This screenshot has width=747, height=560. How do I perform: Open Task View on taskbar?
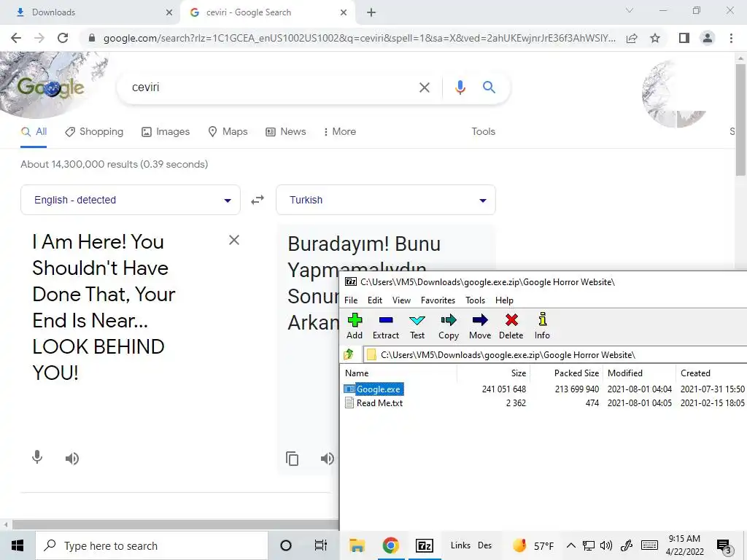pos(321,545)
